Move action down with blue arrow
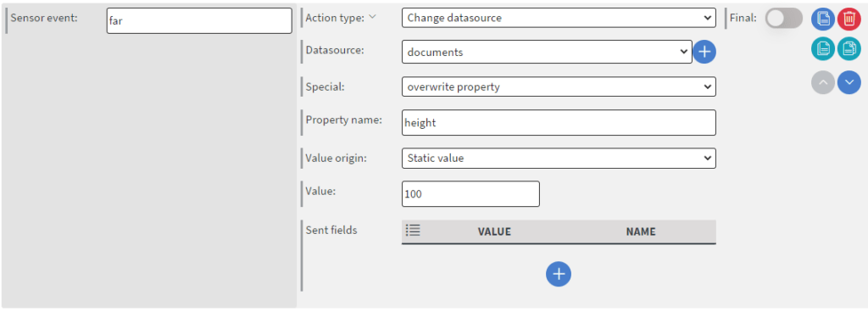 pos(849,82)
